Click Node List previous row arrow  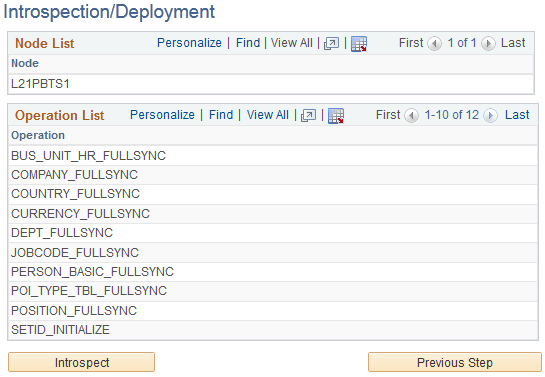434,44
